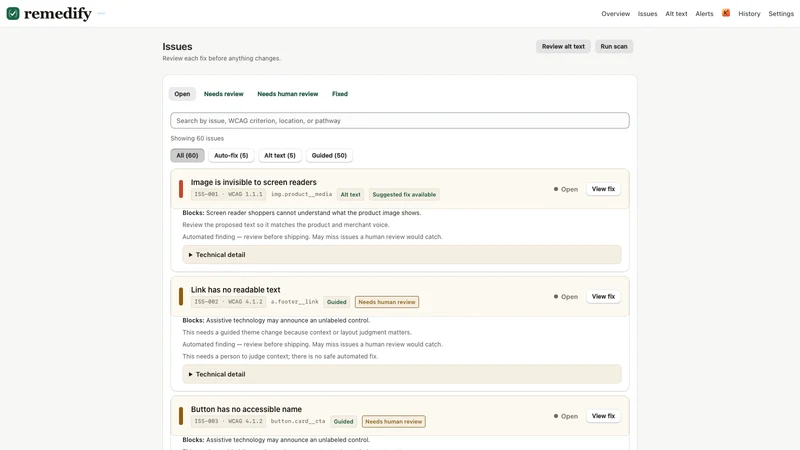This screenshot has width=800, height=450.
Task: Click the Issues page heading
Action: [177, 46]
